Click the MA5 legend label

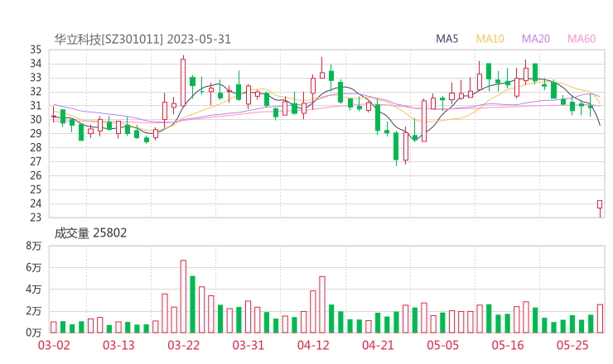[x=446, y=39]
